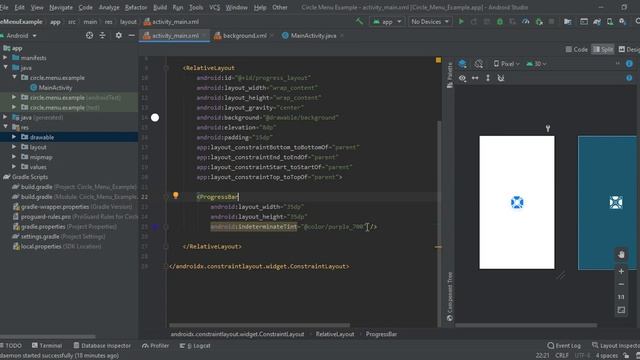
Task: Expand the drawable folder
Action: click(x=14, y=137)
